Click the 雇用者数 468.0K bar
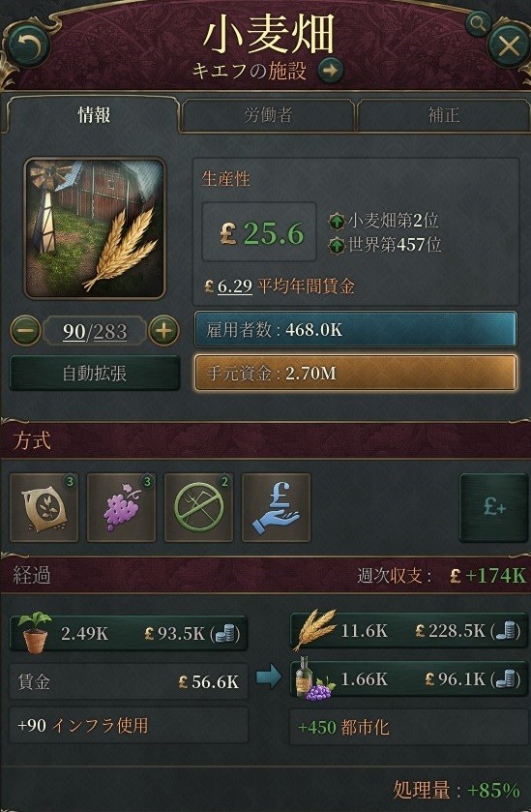Viewport: 531px width, 812px height. coord(356,329)
